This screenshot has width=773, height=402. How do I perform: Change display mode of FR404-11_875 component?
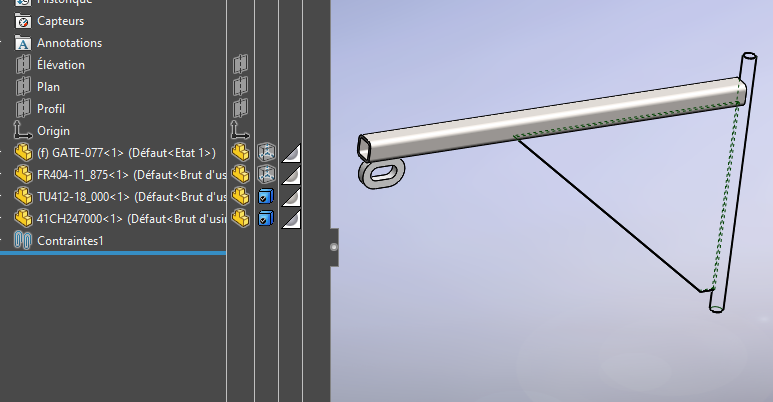coord(266,175)
